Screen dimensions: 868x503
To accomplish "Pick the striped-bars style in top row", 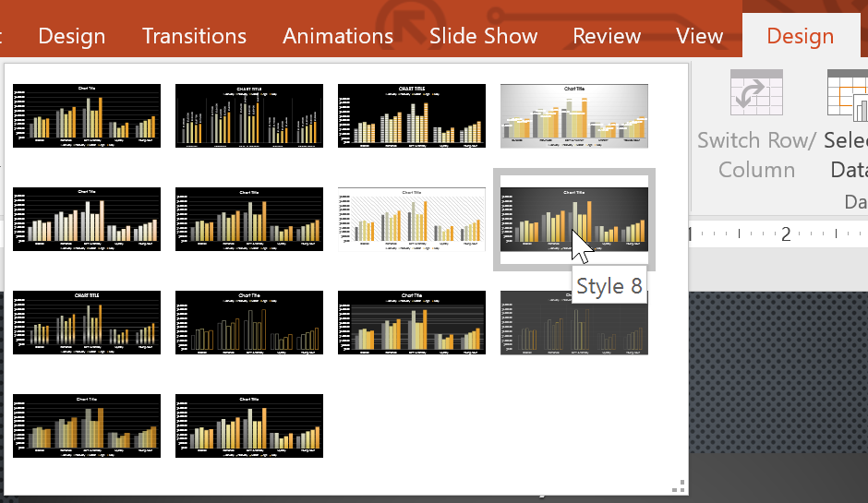I will click(411, 115).
